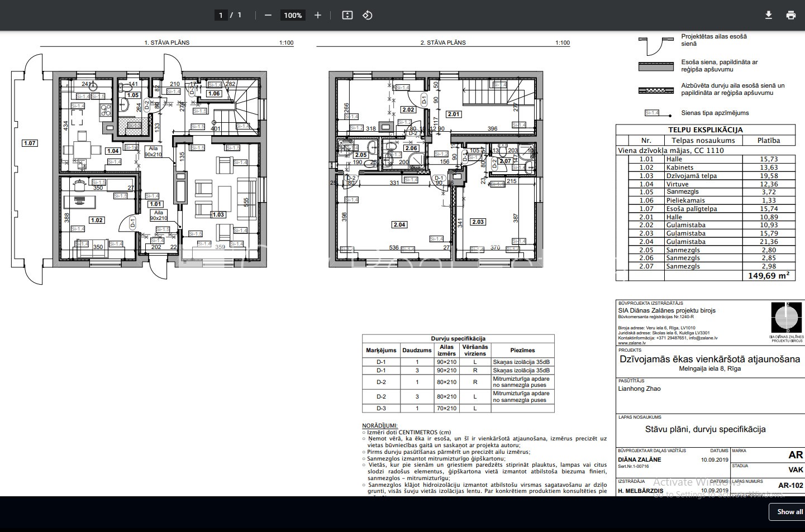
Task: Click the current page number field
Action: (221, 15)
